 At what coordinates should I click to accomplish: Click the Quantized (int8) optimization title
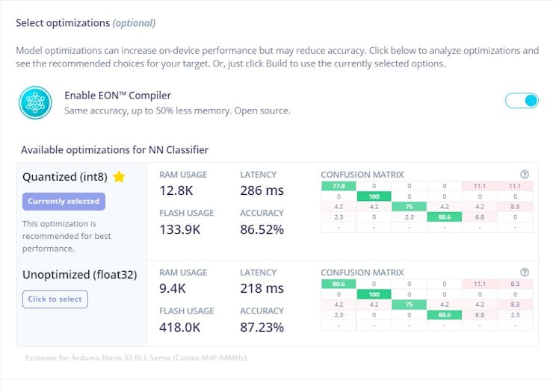65,177
